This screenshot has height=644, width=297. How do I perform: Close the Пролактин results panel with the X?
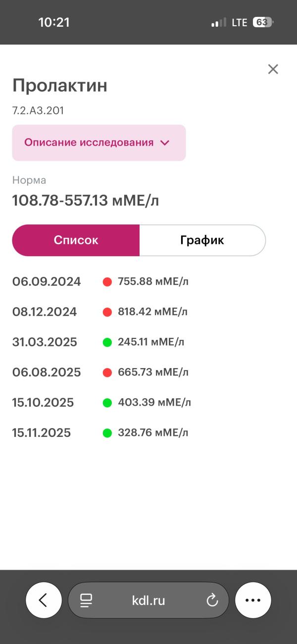coord(273,69)
